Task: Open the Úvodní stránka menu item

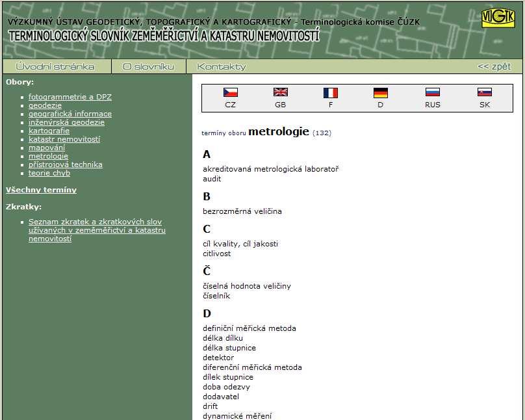Action: (x=55, y=67)
